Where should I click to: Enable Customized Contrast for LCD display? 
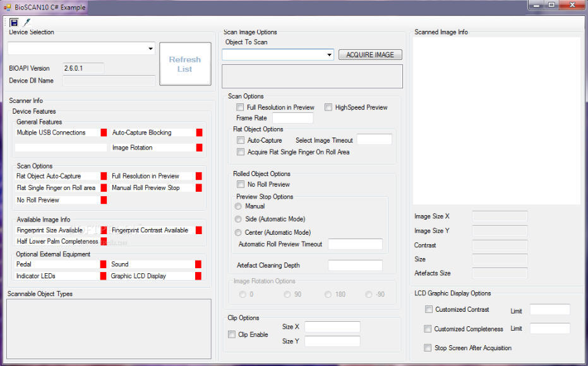point(428,309)
